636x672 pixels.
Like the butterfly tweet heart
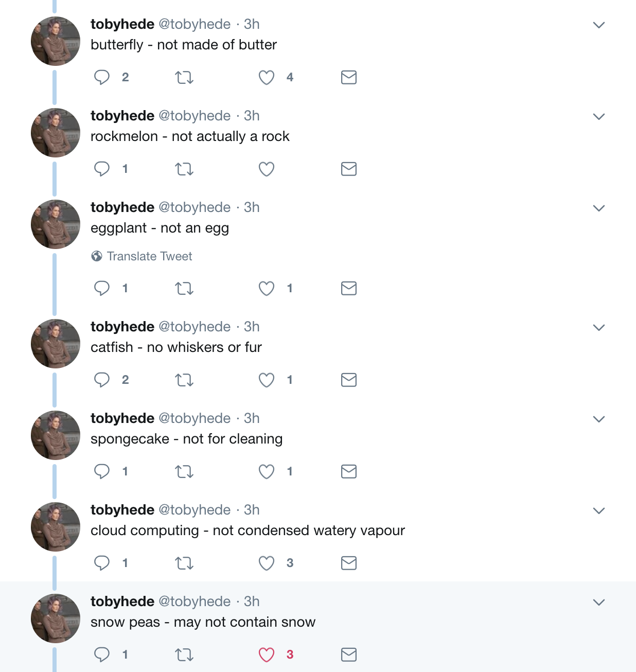click(267, 77)
